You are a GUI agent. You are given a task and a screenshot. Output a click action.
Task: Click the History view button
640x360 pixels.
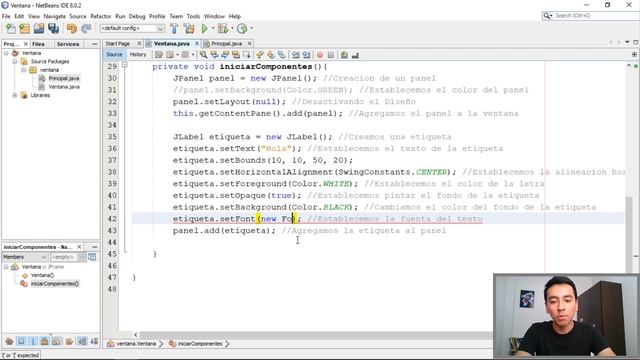[x=138, y=54]
